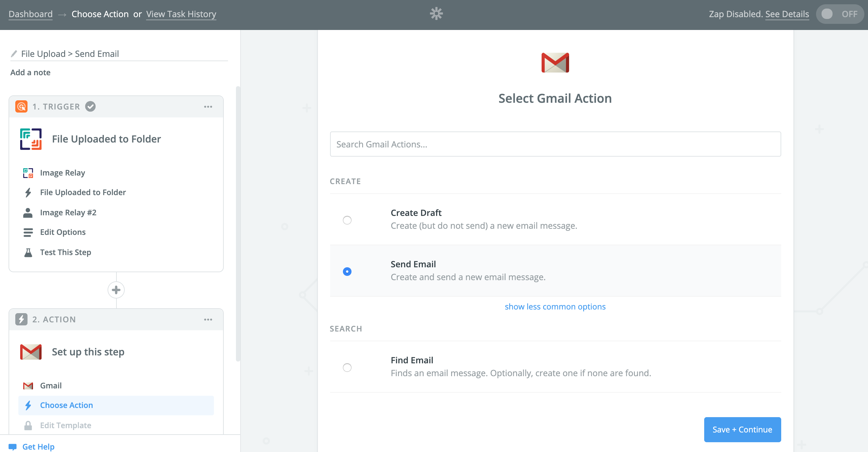This screenshot has height=452, width=868.
Task: Select the Create Draft radio button
Action: (x=347, y=220)
